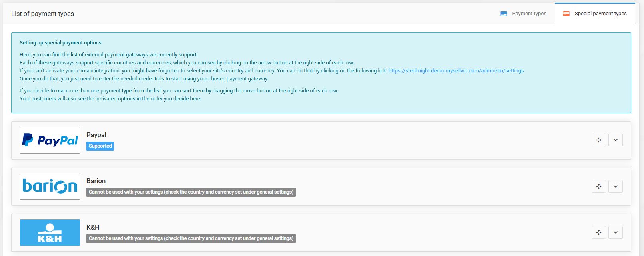Click the blue card icon beside Payment types
This screenshot has width=644, height=256.
point(504,14)
